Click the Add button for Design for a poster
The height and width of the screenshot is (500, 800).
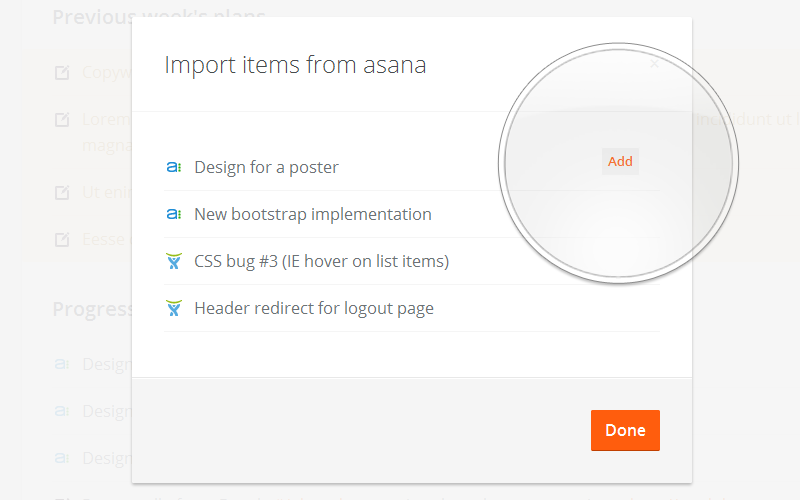coord(620,162)
